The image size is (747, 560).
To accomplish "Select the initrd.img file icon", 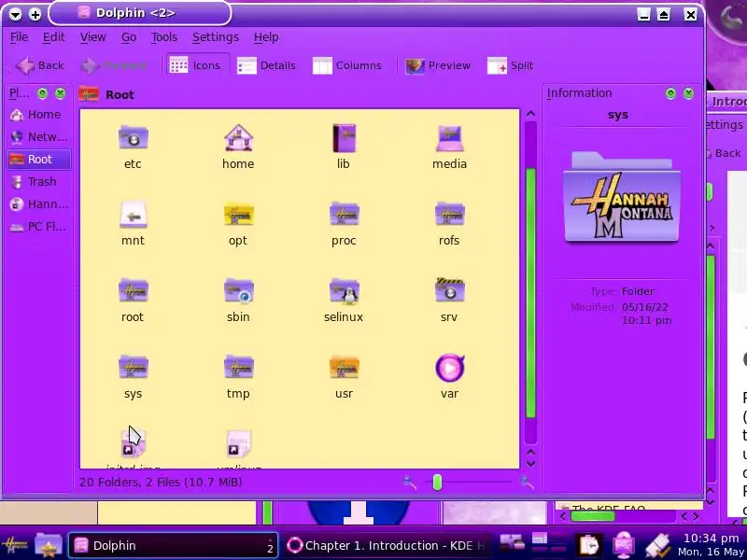I will (133, 444).
